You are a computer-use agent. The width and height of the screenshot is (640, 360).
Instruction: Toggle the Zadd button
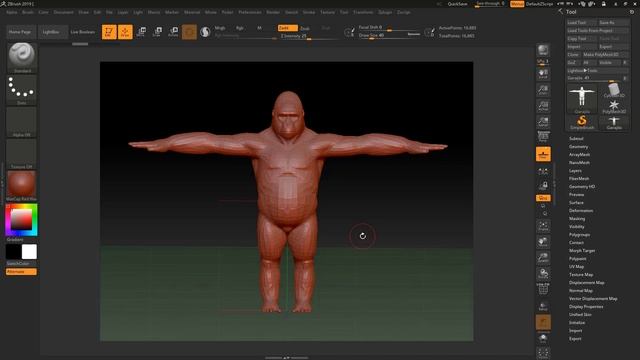[287, 28]
